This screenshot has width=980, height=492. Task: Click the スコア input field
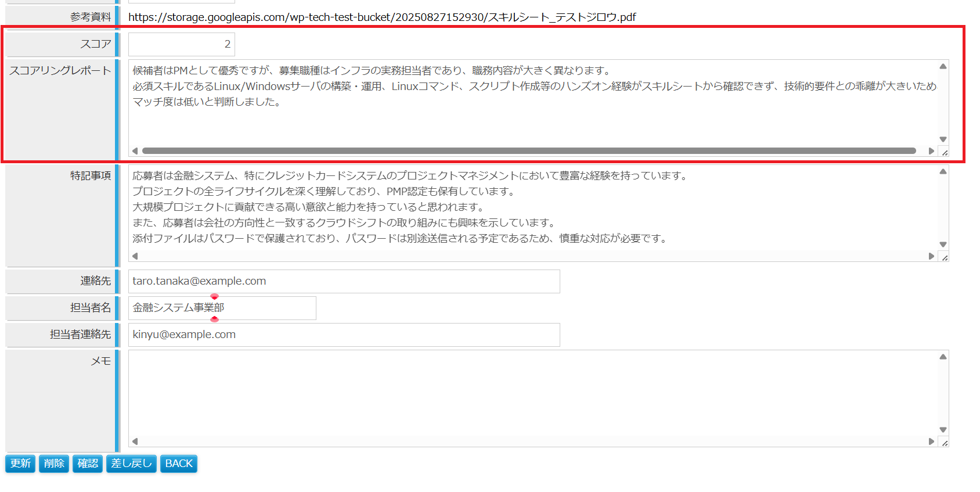coord(181,44)
